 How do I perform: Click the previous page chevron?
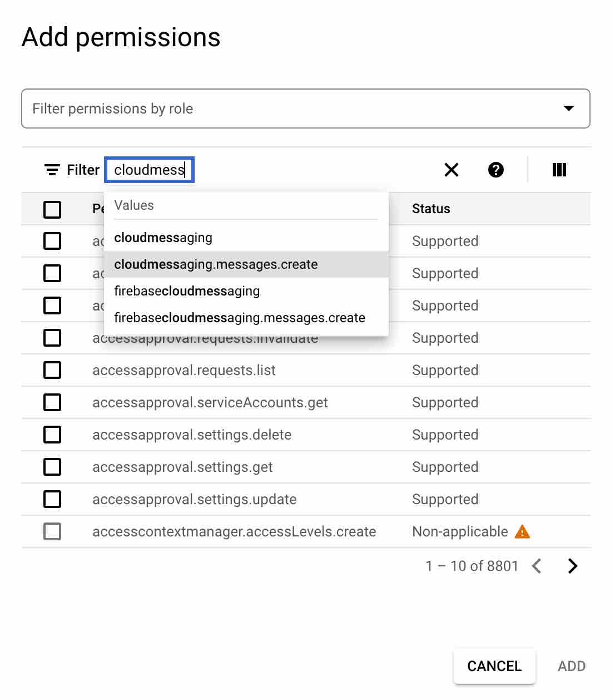[x=536, y=566]
